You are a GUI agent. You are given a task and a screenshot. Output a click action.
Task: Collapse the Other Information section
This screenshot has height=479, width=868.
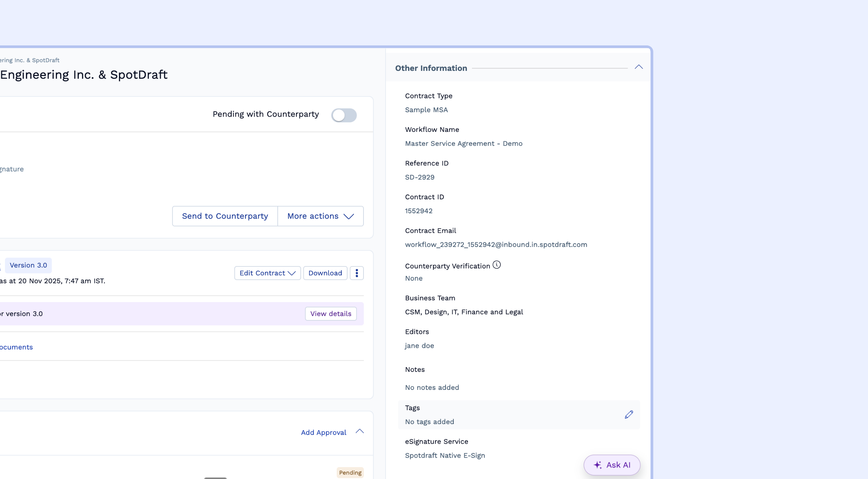tap(638, 67)
